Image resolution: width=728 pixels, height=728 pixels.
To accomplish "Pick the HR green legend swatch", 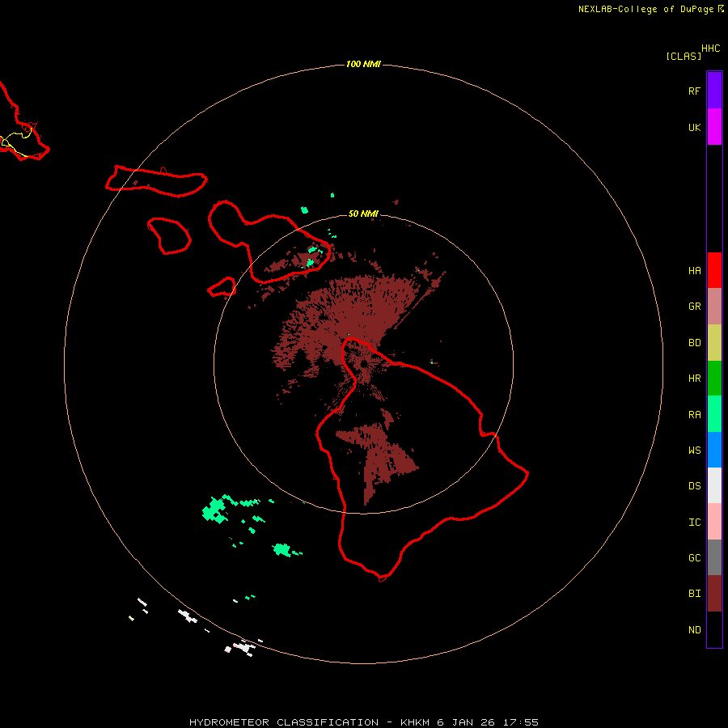I will click(714, 378).
